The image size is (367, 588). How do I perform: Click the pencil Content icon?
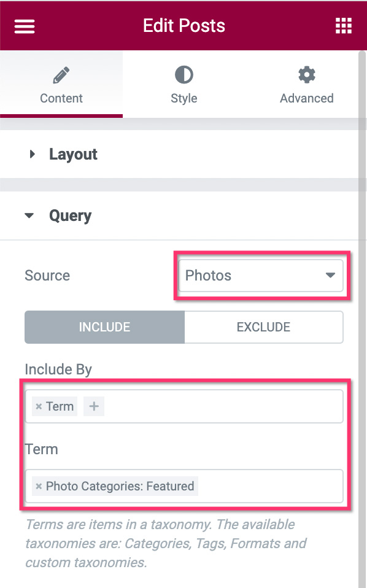click(61, 75)
